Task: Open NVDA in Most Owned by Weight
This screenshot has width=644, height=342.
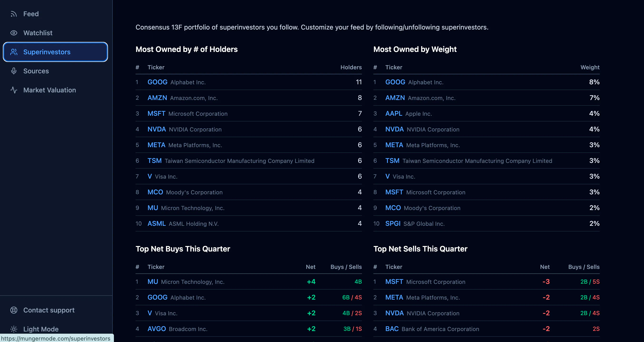Action: pyautogui.click(x=394, y=129)
